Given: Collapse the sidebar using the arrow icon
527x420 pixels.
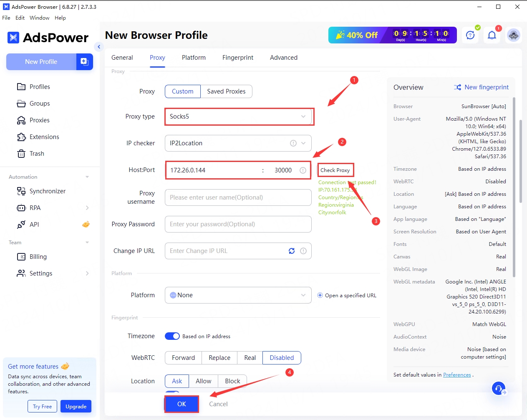Looking at the screenshot, I should point(99,47).
